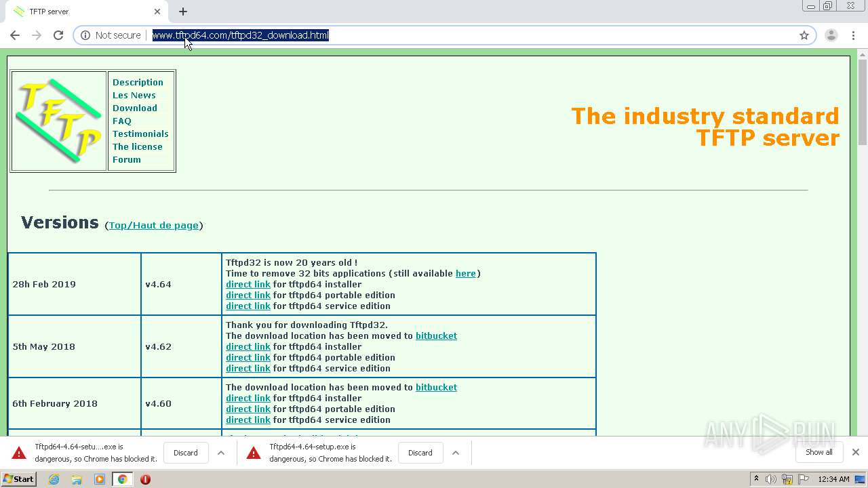Open the Description page
Viewport: 868px width, 488px height.
(x=138, y=82)
